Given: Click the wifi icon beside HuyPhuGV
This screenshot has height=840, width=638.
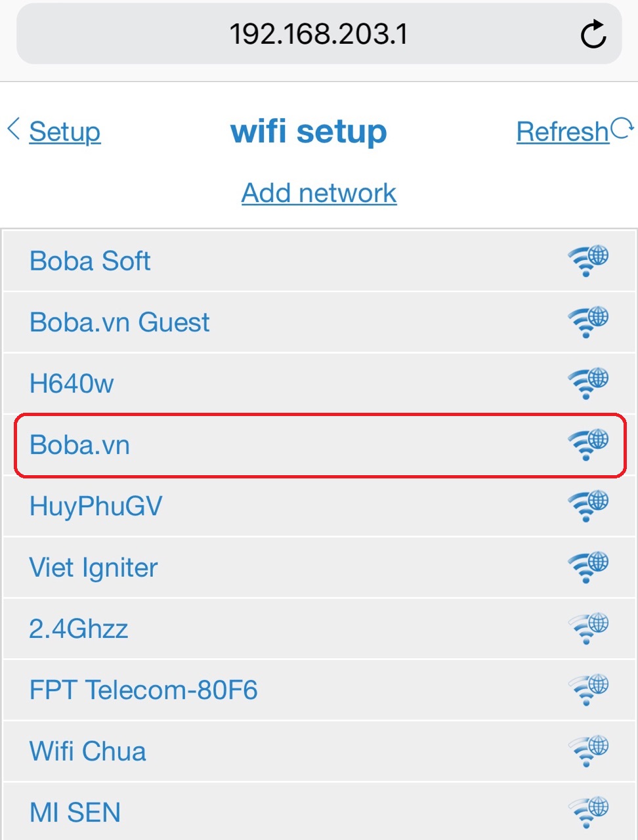Looking at the screenshot, I should [x=587, y=506].
